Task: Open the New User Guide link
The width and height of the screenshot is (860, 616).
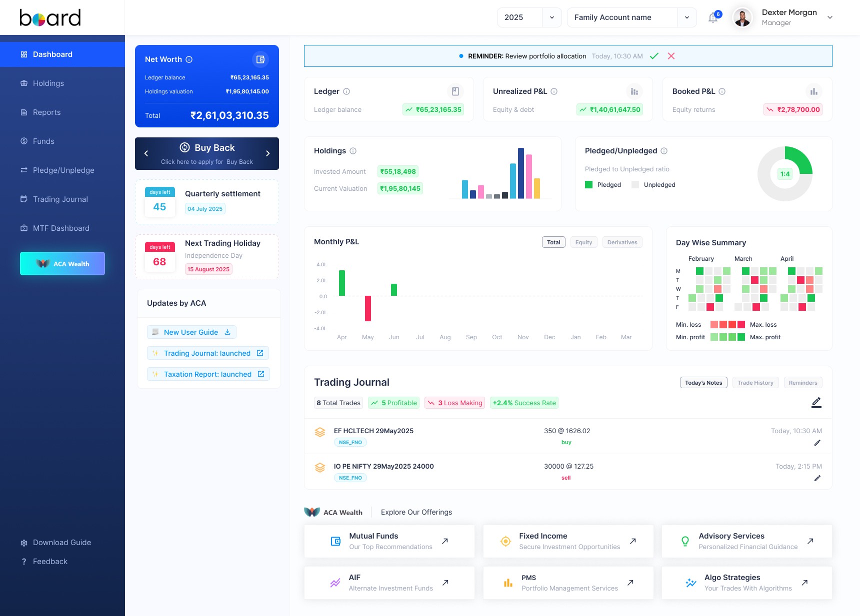Action: tap(191, 332)
